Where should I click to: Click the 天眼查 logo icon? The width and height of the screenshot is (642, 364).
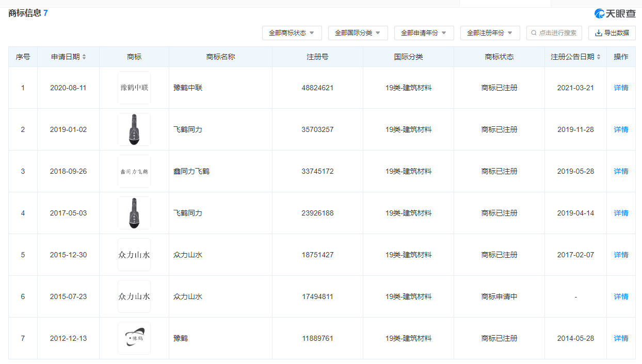(x=599, y=13)
